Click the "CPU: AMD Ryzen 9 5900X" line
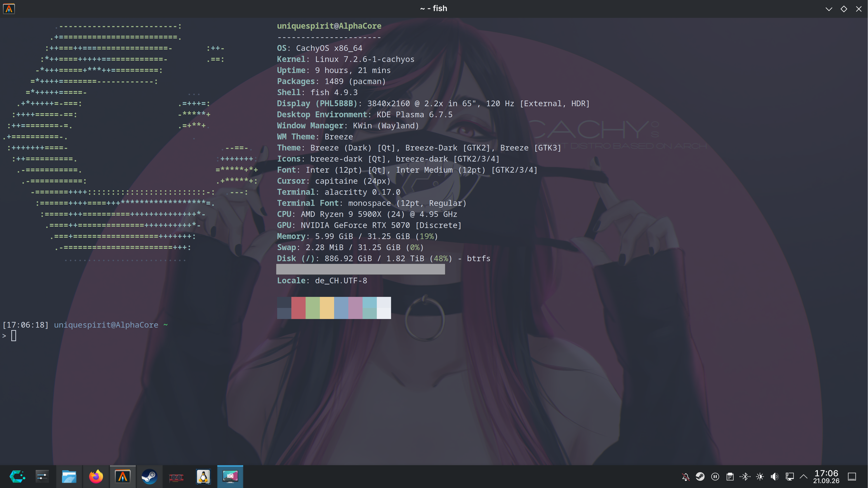 (x=367, y=214)
